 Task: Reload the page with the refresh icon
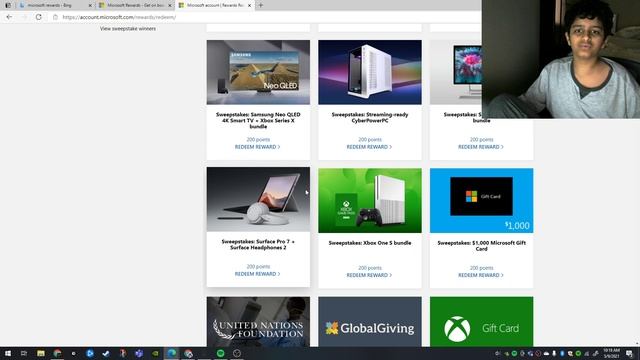click(x=38, y=17)
